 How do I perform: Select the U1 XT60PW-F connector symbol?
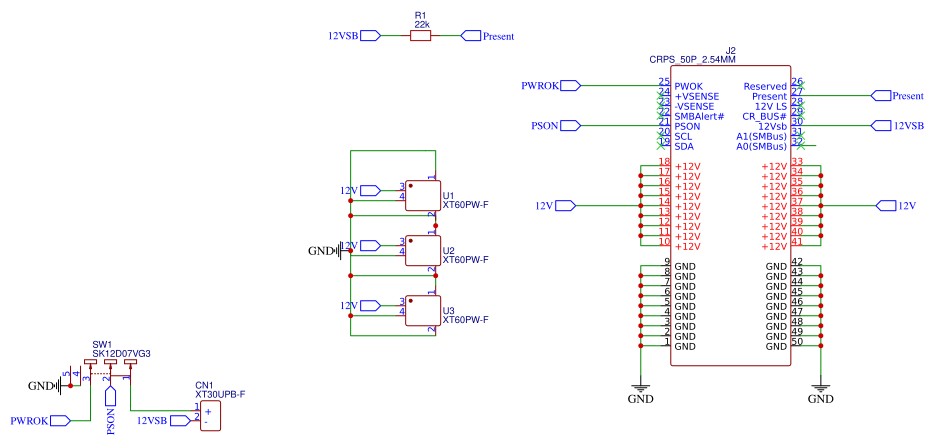tap(423, 196)
